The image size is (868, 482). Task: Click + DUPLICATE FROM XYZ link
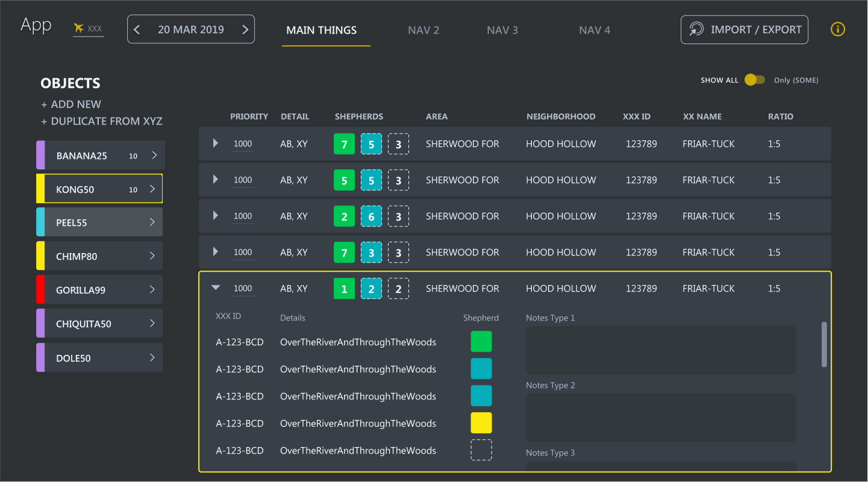(102, 121)
